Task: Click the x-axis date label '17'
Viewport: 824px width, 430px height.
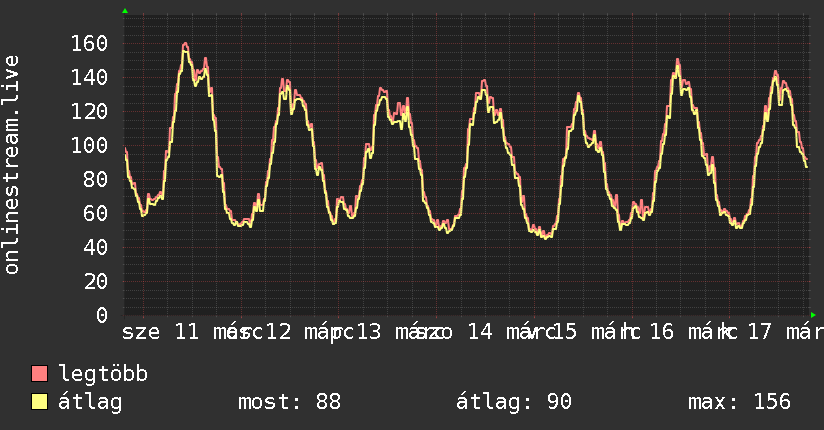Action: [759, 332]
